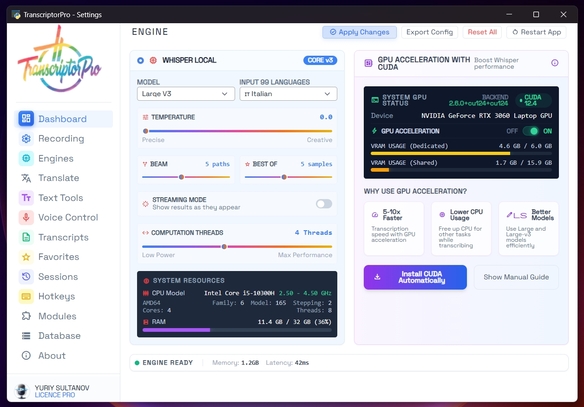Open the Transcripts section

tap(64, 237)
